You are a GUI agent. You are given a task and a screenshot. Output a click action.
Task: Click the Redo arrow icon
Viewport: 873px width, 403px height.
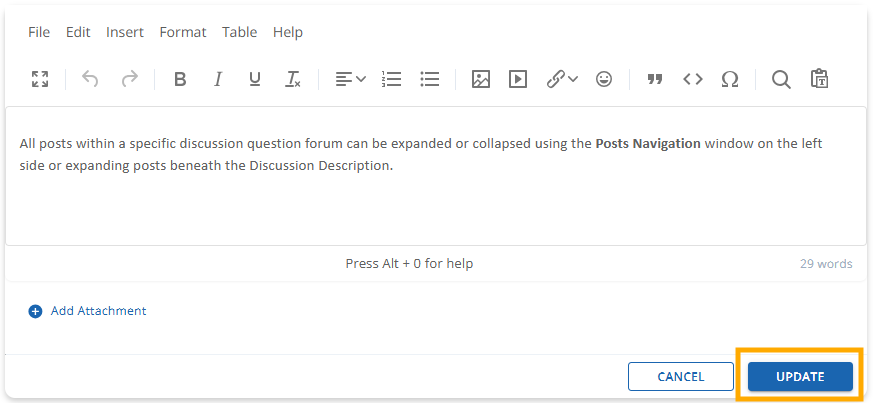(x=129, y=79)
